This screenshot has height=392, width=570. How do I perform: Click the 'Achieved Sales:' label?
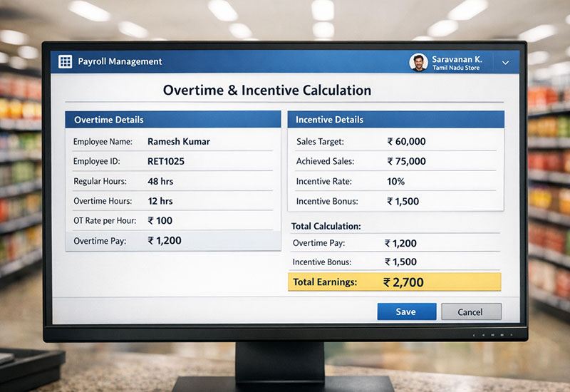tap(326, 161)
